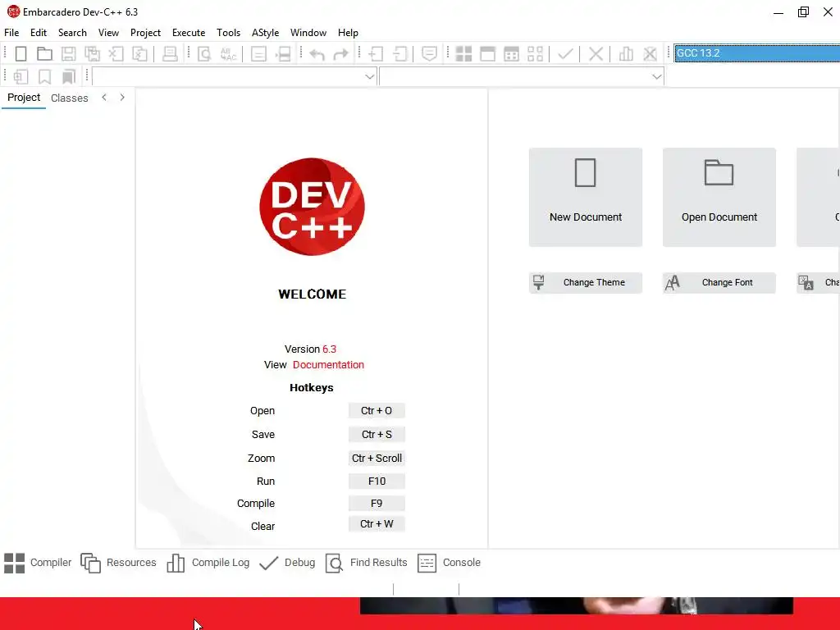Open the Project menu
The width and height of the screenshot is (840, 630).
click(146, 33)
